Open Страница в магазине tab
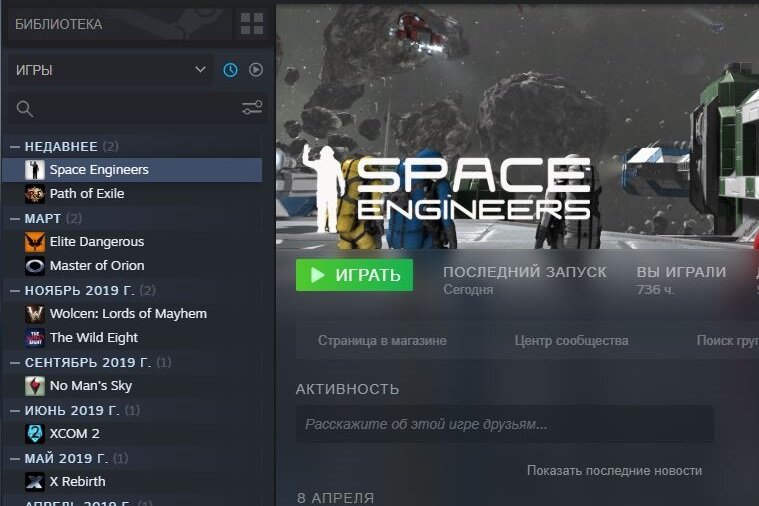 click(x=382, y=341)
